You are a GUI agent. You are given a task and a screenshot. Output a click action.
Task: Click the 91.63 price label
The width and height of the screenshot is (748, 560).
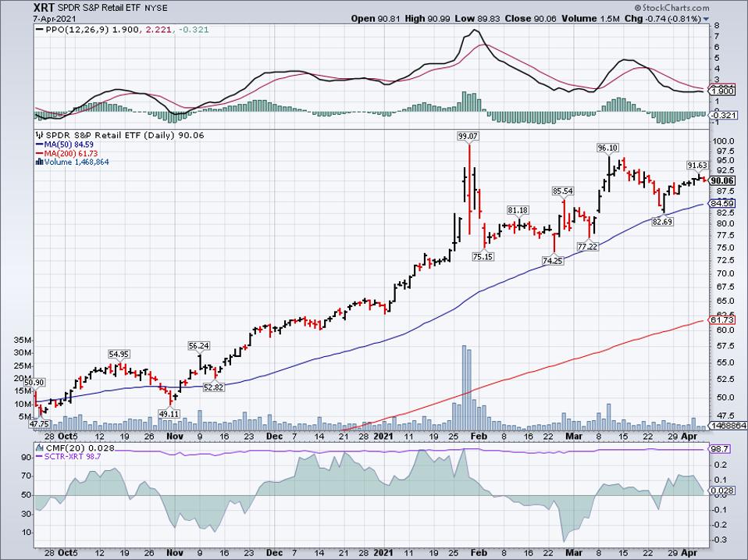(697, 165)
